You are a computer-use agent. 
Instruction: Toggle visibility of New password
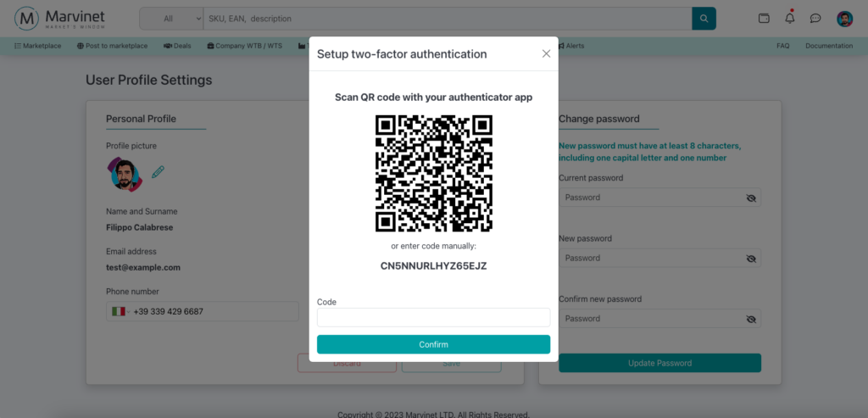coord(750,259)
